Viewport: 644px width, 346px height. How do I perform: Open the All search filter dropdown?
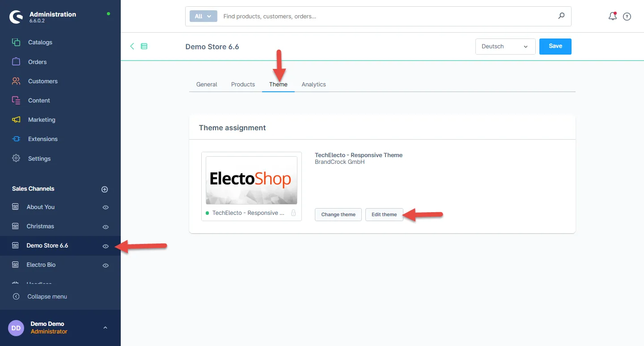tap(203, 16)
